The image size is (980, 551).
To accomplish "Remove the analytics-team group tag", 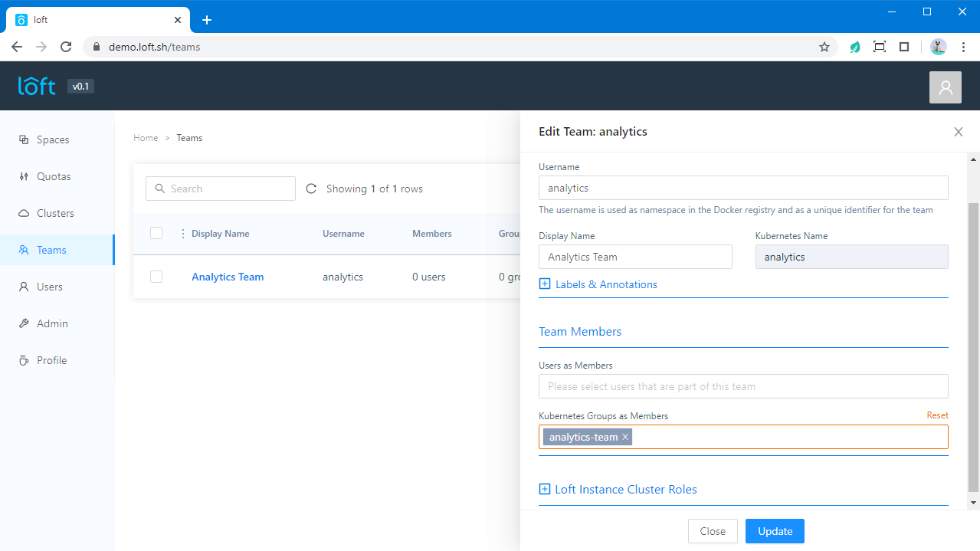I will (625, 437).
